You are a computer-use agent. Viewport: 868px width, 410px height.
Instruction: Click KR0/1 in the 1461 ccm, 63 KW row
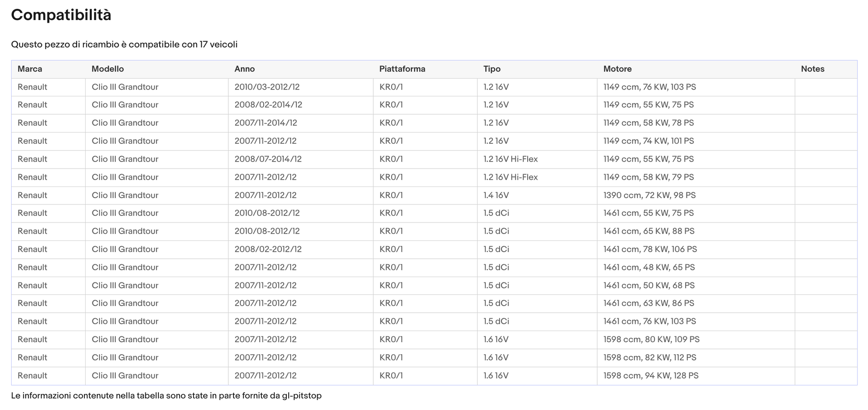click(391, 303)
